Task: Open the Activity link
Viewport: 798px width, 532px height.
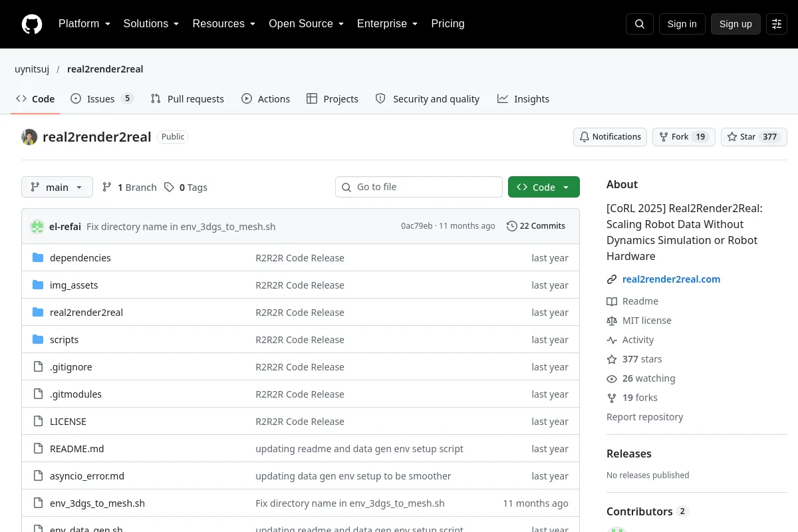Action: point(630,340)
